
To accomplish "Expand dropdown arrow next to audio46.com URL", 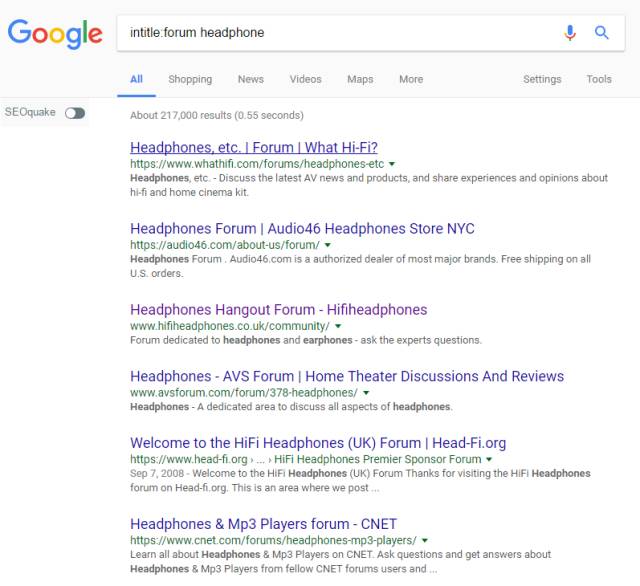I will point(327,245).
